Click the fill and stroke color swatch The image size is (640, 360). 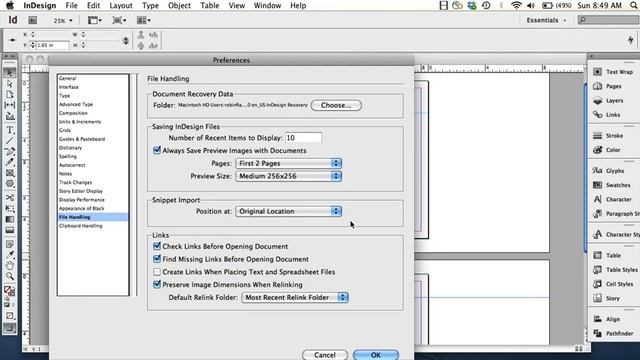(x=9, y=291)
